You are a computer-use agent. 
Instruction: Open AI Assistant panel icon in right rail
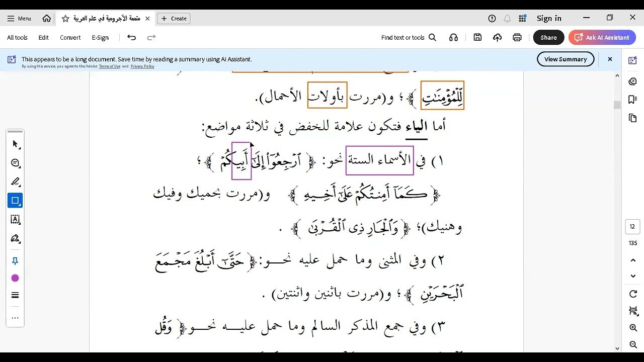pos(632,61)
